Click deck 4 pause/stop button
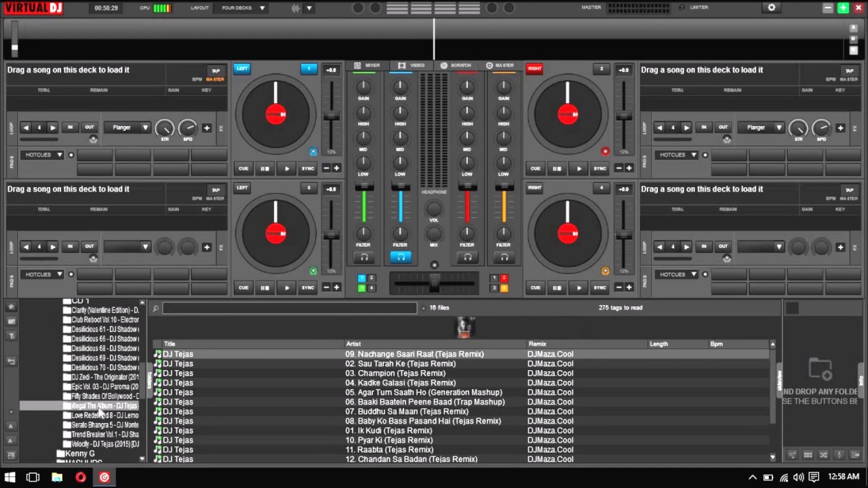868x488 pixels. 557,287
